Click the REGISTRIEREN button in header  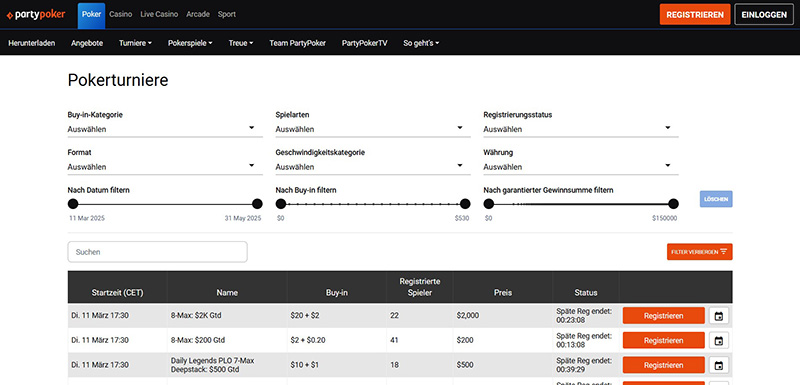(x=695, y=15)
